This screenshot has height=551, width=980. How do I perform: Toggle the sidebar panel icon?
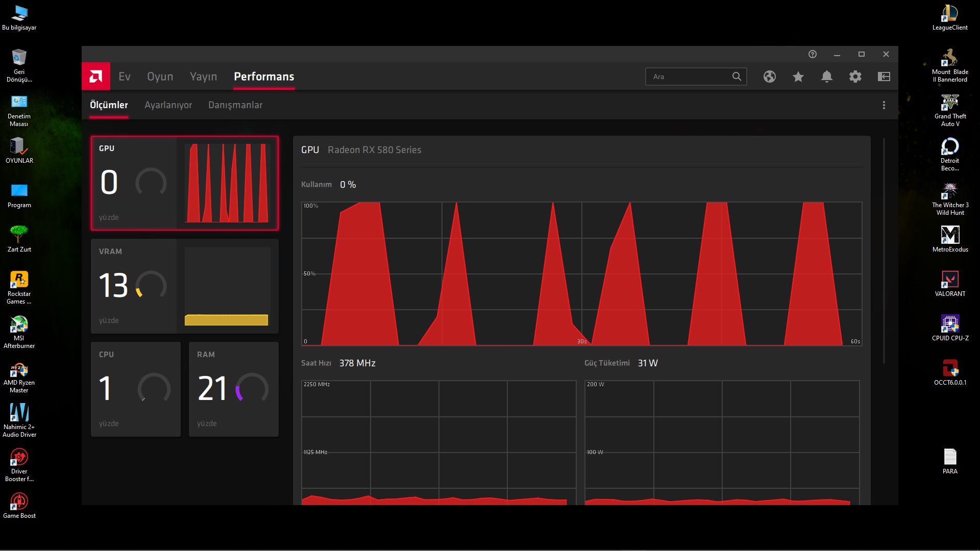click(884, 77)
